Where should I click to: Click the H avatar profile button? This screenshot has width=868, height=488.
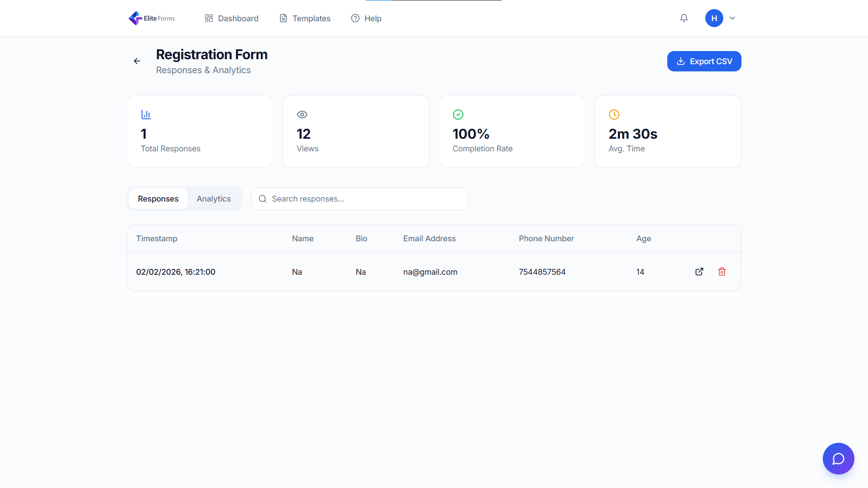[x=714, y=18]
